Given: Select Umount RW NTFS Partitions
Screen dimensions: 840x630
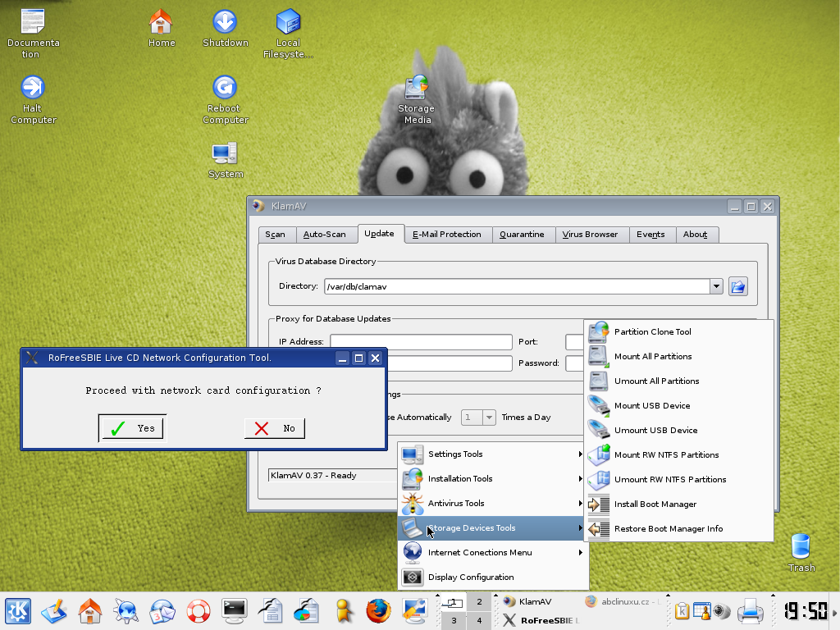Looking at the screenshot, I should point(678,480).
